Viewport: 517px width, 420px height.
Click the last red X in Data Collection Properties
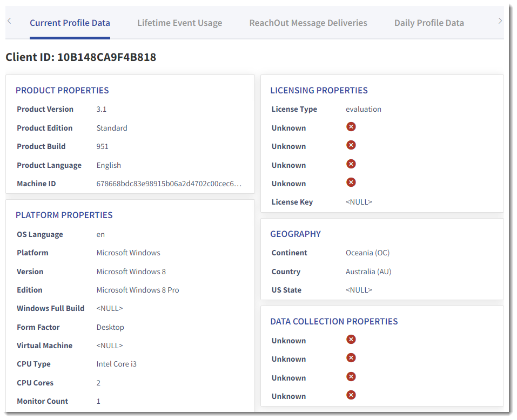(351, 395)
